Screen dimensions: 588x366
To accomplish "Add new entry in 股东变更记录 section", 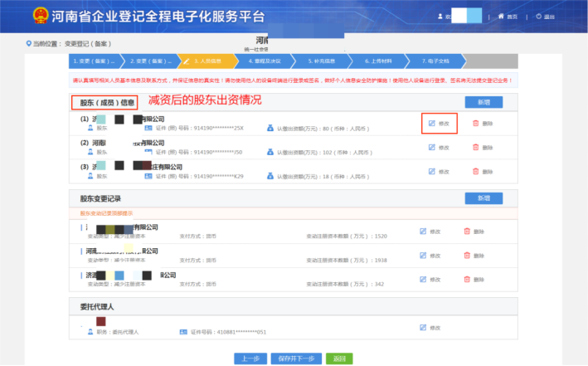I will tap(484, 199).
